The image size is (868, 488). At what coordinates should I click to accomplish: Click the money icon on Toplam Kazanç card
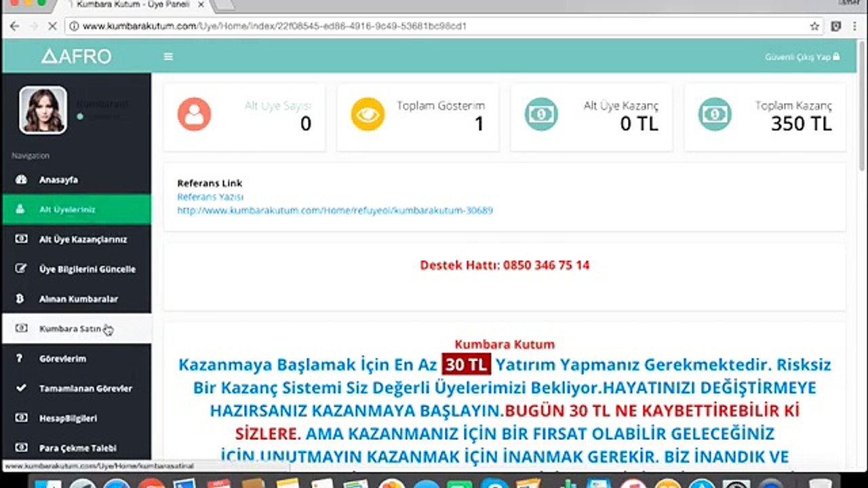715,114
